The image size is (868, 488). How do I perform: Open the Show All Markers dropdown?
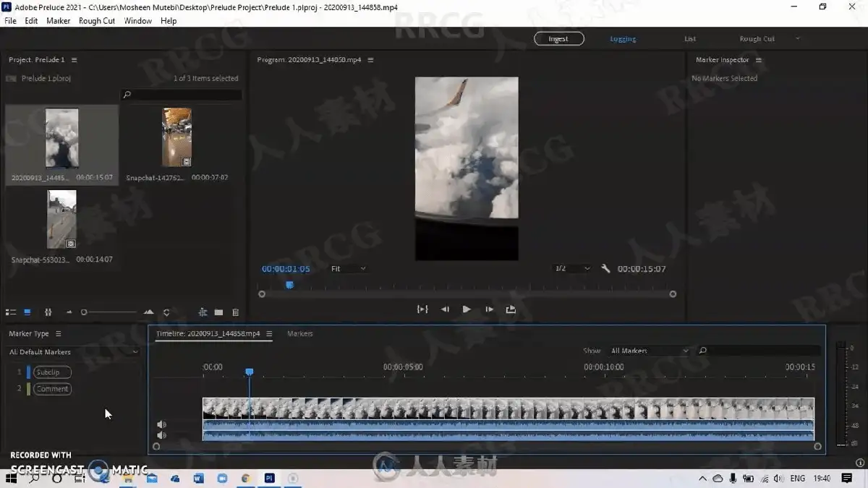pos(649,351)
